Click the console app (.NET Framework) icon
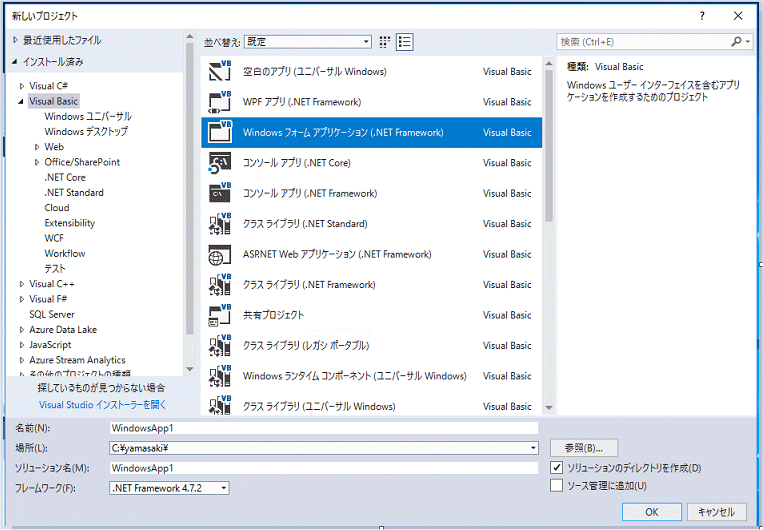The height and width of the screenshot is (530, 763). click(x=219, y=193)
